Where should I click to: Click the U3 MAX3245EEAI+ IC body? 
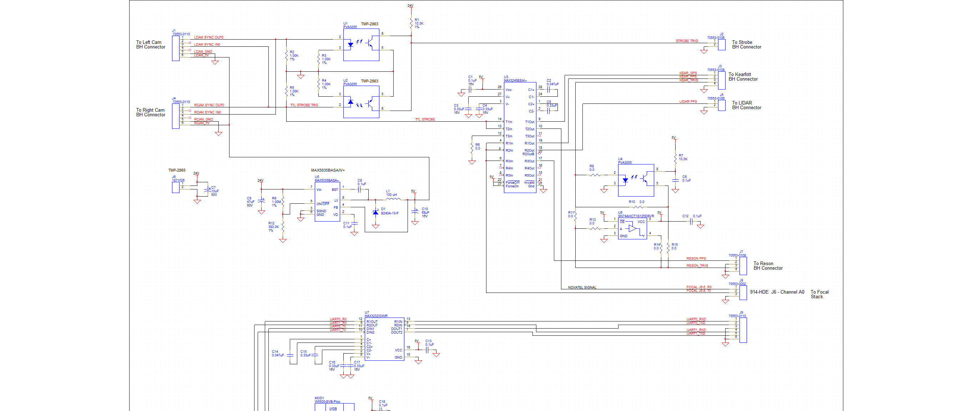coord(520,137)
